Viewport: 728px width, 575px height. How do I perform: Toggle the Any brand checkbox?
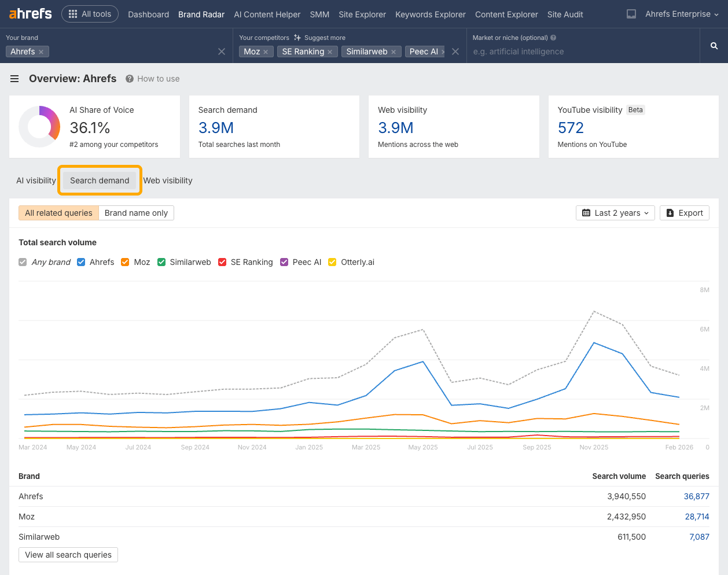(x=22, y=262)
